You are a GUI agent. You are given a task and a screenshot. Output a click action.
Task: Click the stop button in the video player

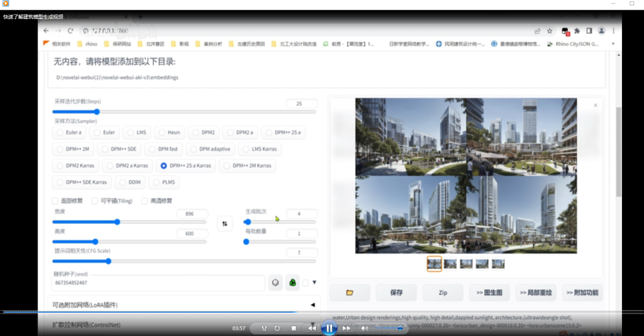click(293, 328)
